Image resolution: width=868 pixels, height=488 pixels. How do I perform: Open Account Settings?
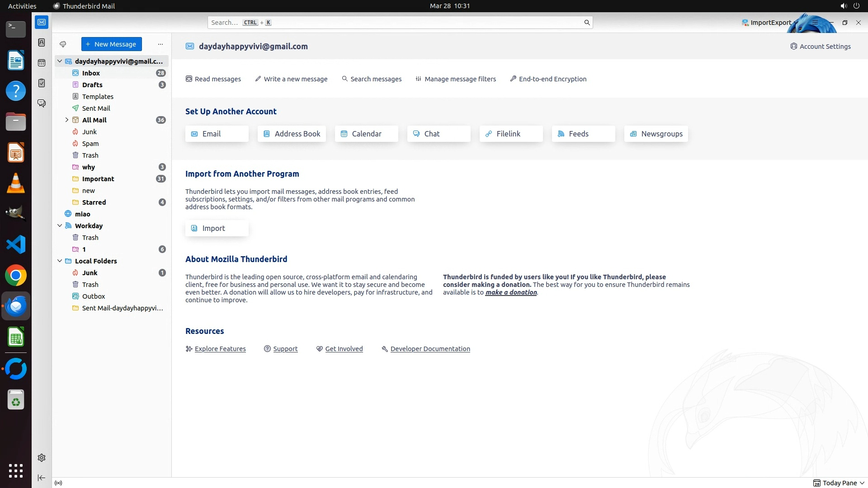(x=820, y=47)
